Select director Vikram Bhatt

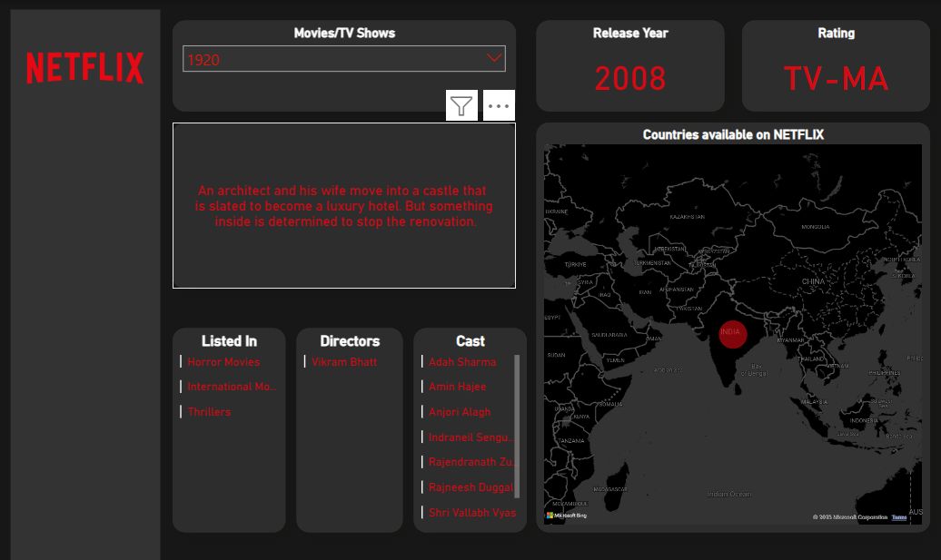[344, 362]
